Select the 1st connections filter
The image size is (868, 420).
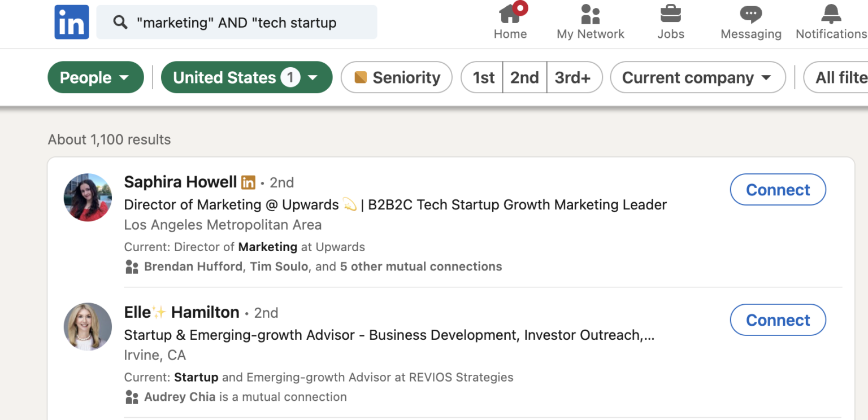[x=483, y=77]
